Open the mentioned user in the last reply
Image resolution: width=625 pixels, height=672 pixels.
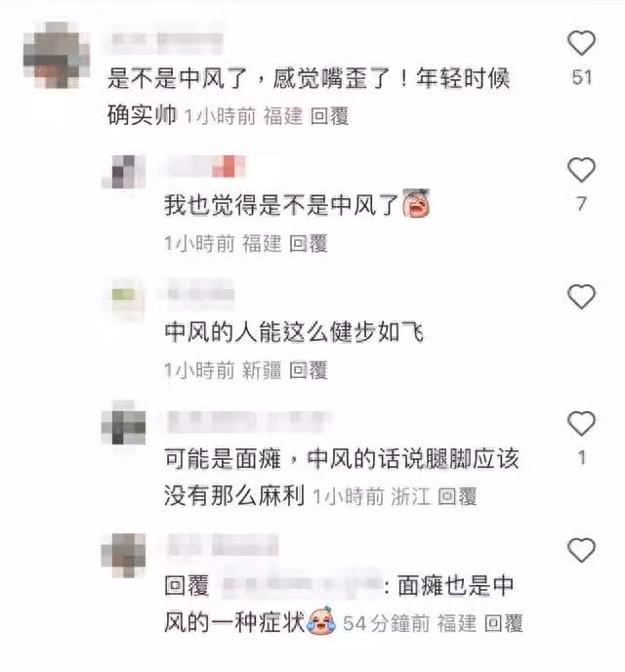click(303, 586)
